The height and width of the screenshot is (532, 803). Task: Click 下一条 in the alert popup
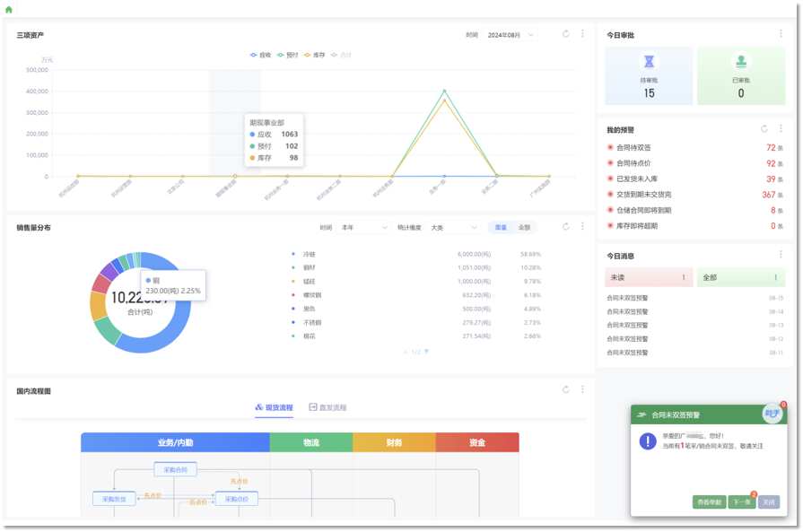pos(741,502)
